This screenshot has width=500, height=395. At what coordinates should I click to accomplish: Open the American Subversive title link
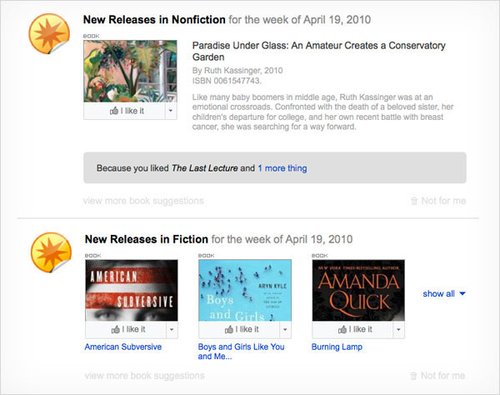coord(123,347)
